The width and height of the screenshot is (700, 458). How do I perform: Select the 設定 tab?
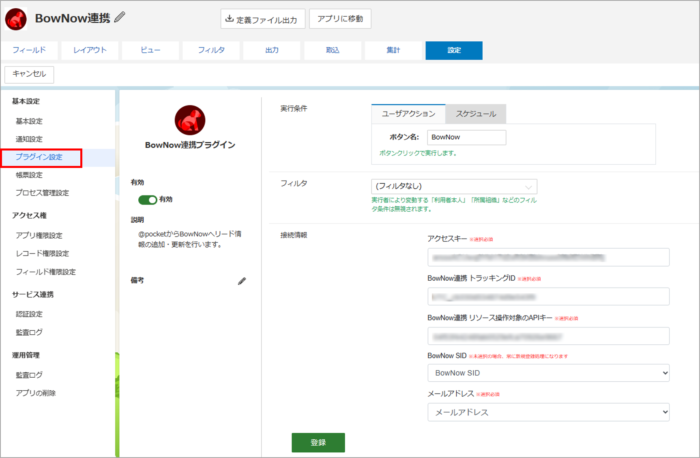click(x=454, y=50)
